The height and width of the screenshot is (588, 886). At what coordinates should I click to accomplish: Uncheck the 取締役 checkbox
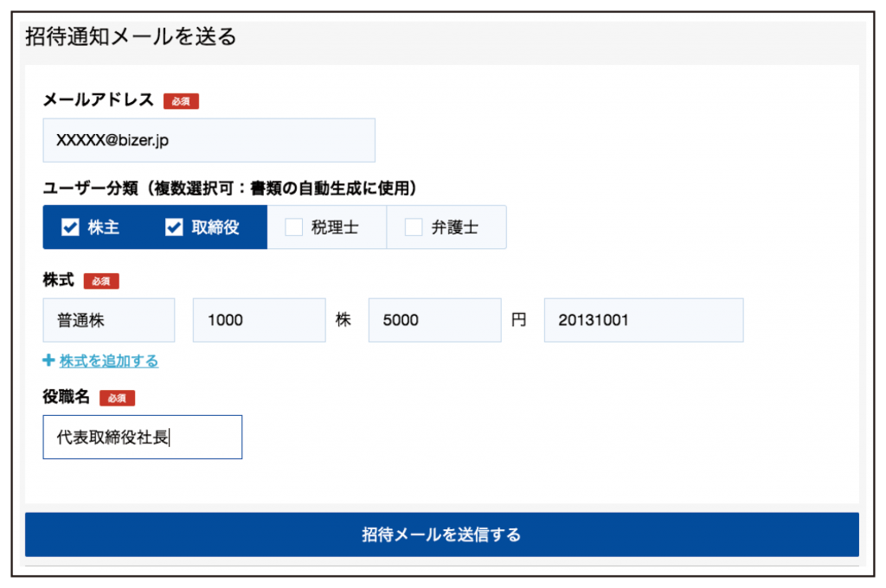[x=174, y=227]
